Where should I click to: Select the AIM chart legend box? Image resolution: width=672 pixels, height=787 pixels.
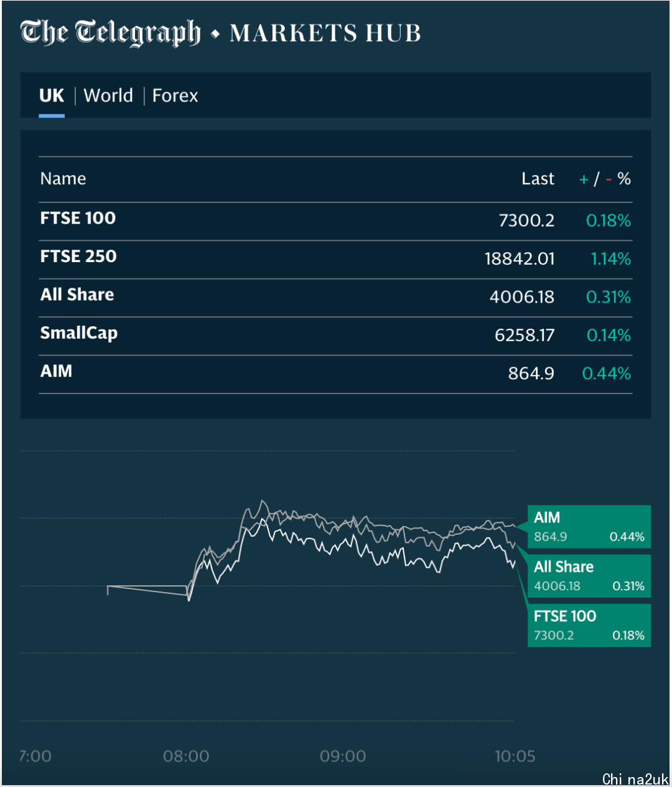point(589,527)
